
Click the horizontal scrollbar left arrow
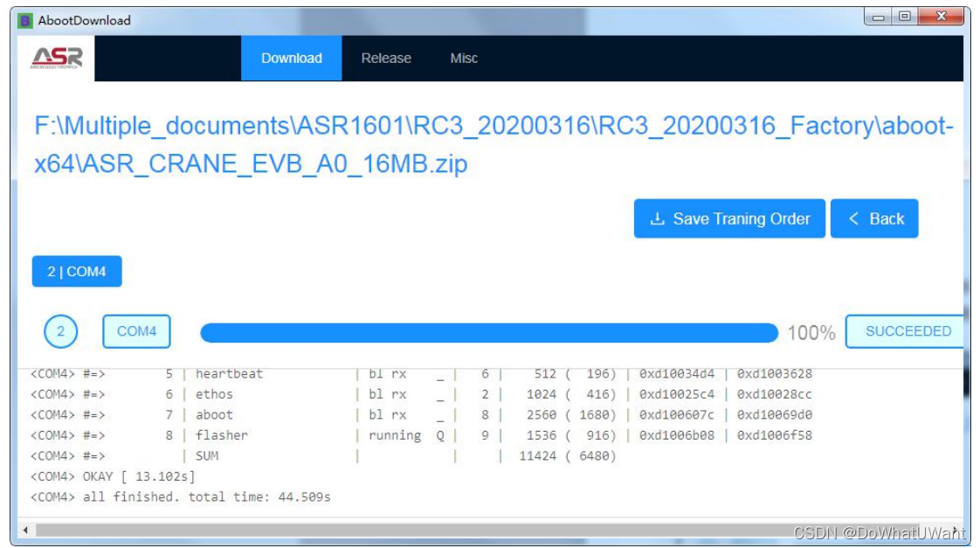coord(25,531)
